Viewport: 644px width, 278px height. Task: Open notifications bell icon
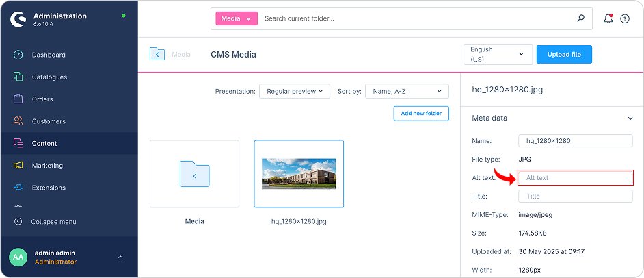coord(608,18)
